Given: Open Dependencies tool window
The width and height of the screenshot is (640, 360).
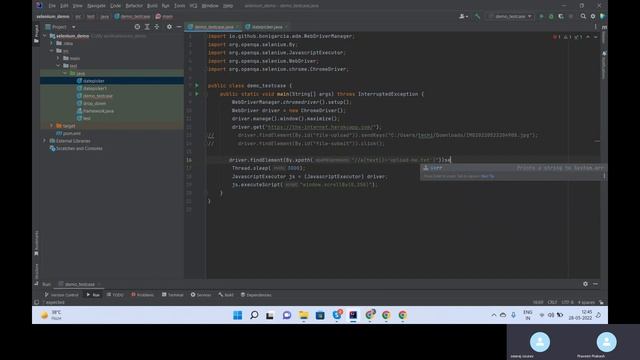Looking at the screenshot, I should pos(256,295).
